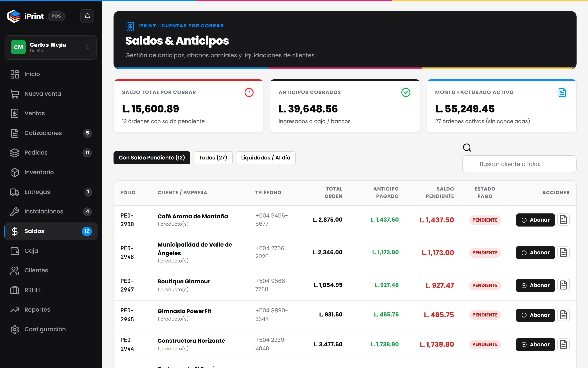This screenshot has height=368, width=588.
Task: View document for order PED-2945
Action: click(563, 315)
